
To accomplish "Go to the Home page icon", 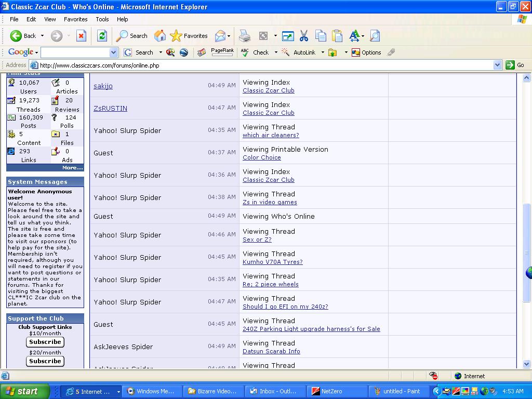I will 160,36.
